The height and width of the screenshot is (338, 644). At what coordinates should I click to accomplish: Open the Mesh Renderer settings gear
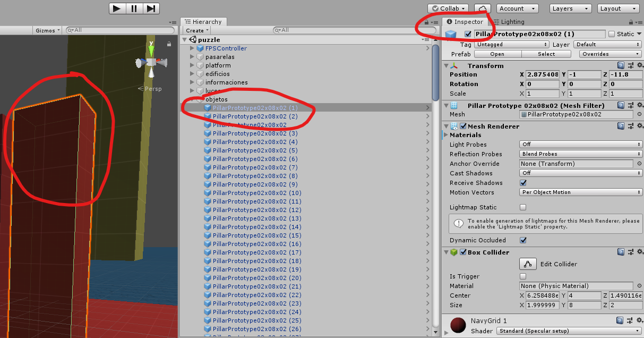click(x=640, y=126)
